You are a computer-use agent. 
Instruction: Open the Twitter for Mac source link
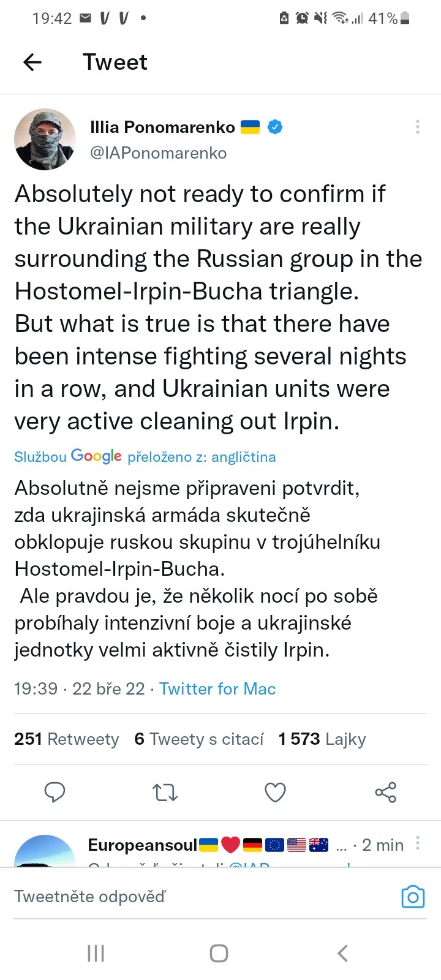pos(217,688)
